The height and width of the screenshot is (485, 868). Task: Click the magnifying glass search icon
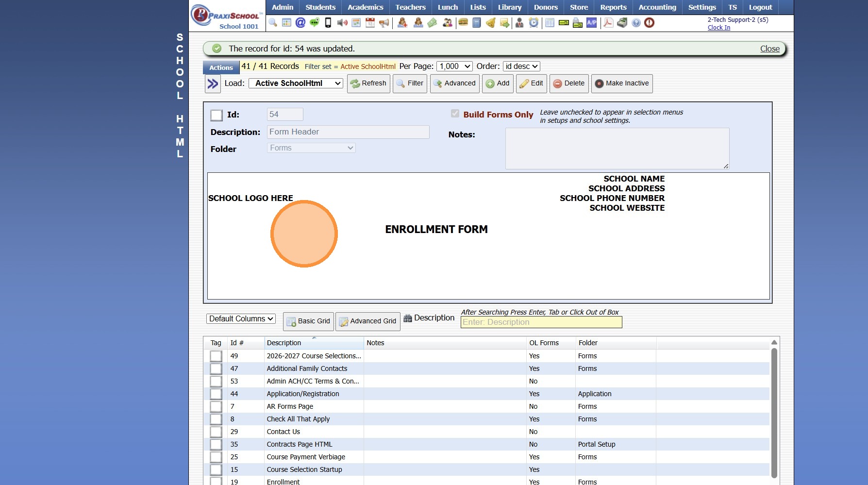click(x=273, y=23)
